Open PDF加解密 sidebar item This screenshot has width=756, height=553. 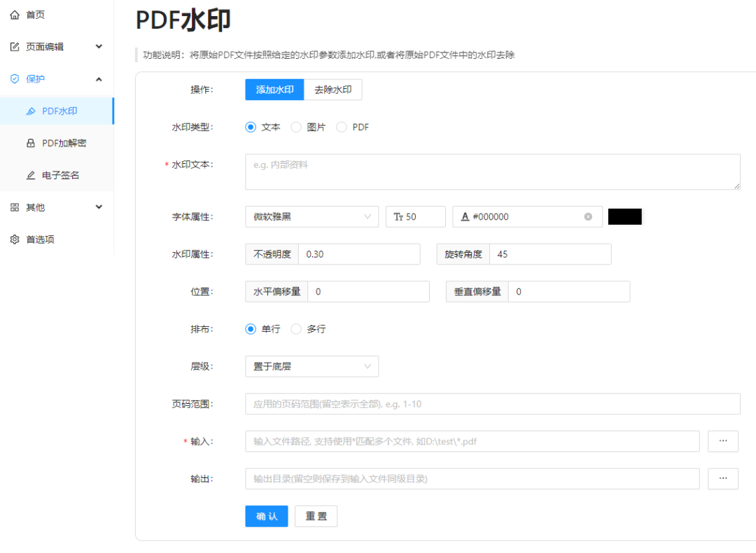pyautogui.click(x=57, y=143)
